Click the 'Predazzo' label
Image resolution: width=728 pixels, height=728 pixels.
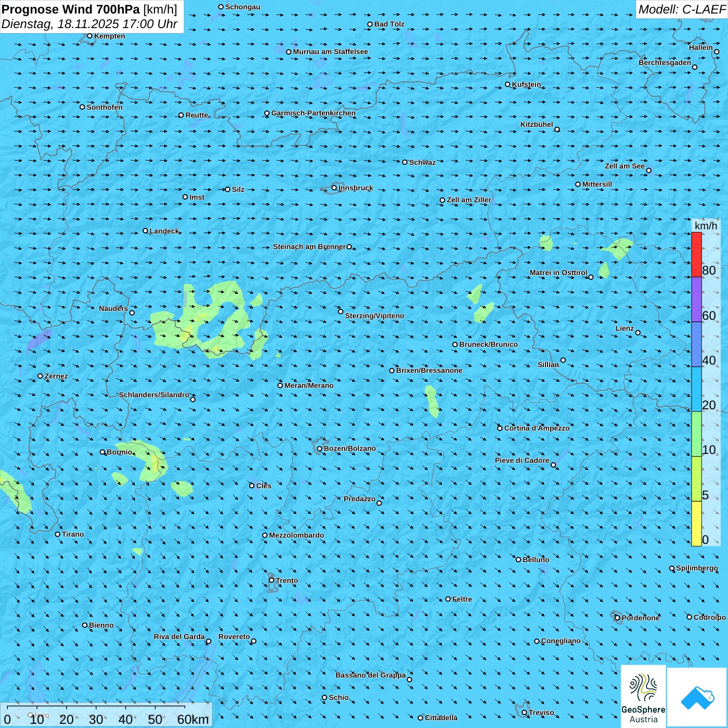[359, 499]
